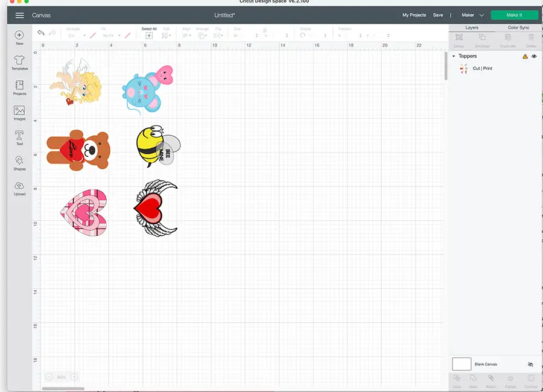
Task: Click the Group icon in Layers panel
Action: [x=459, y=37]
